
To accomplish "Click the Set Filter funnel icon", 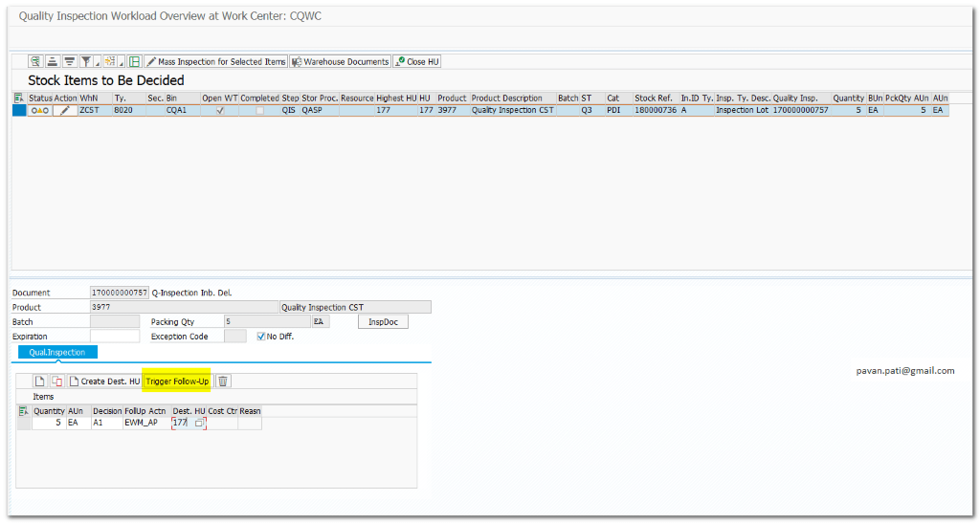I will pos(85,61).
